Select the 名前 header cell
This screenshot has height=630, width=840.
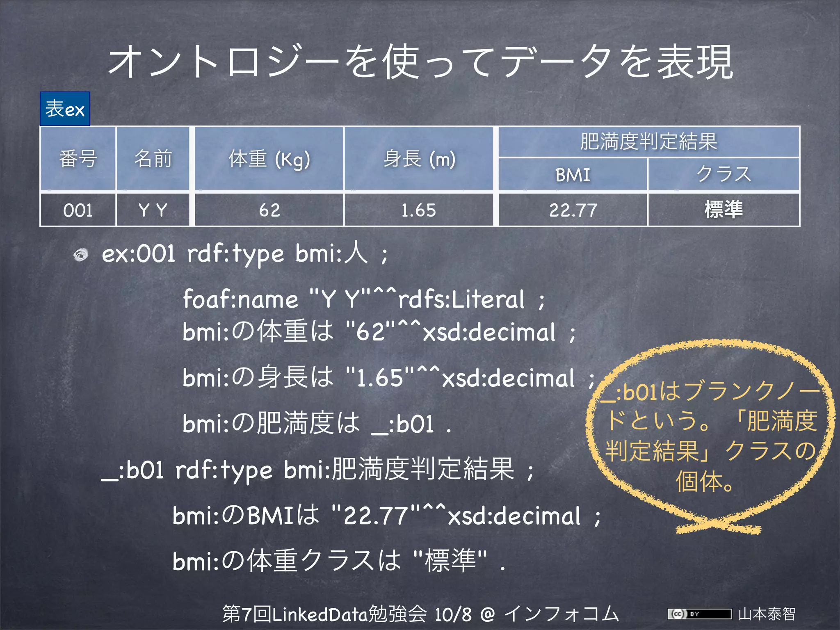pos(153,159)
